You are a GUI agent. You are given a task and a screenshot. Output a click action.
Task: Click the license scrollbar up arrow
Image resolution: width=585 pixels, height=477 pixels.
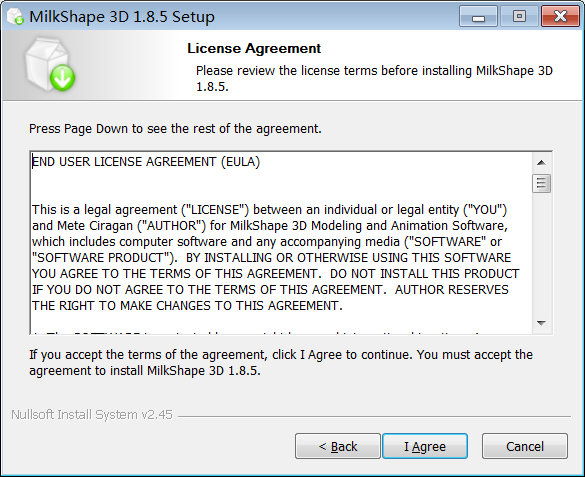coord(541,163)
